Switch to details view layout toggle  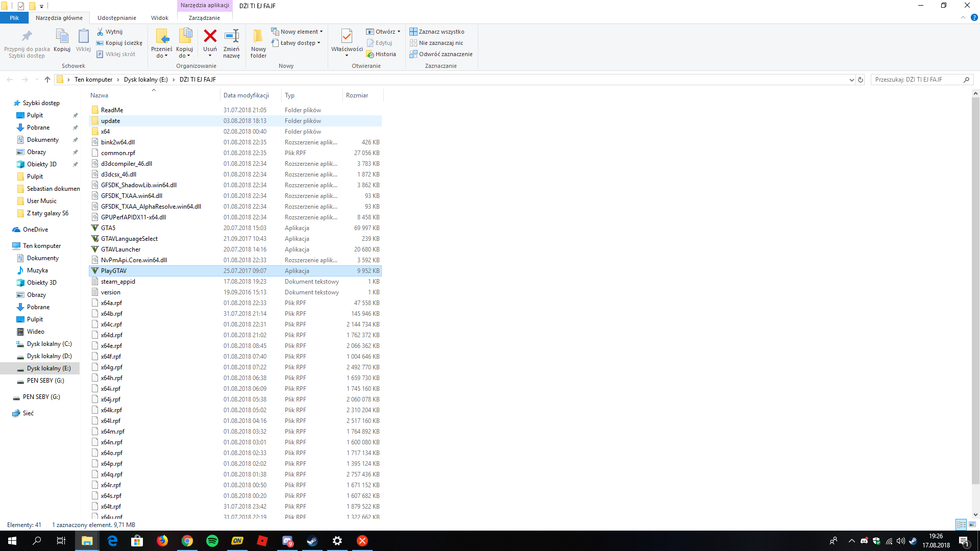point(961,524)
